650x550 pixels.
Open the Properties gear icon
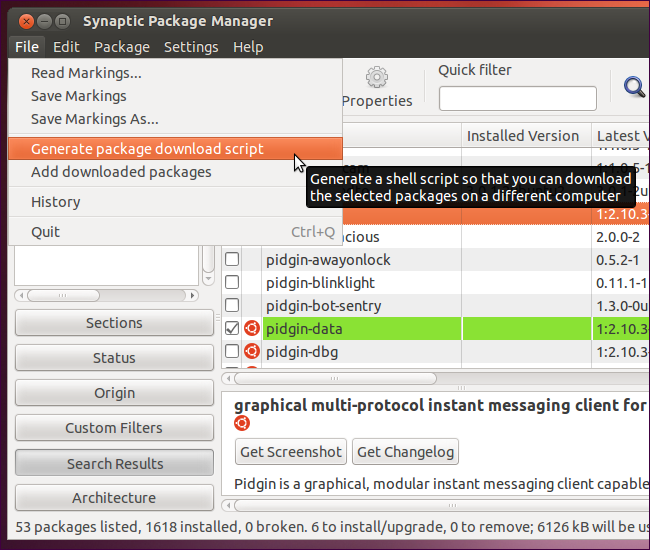377,77
